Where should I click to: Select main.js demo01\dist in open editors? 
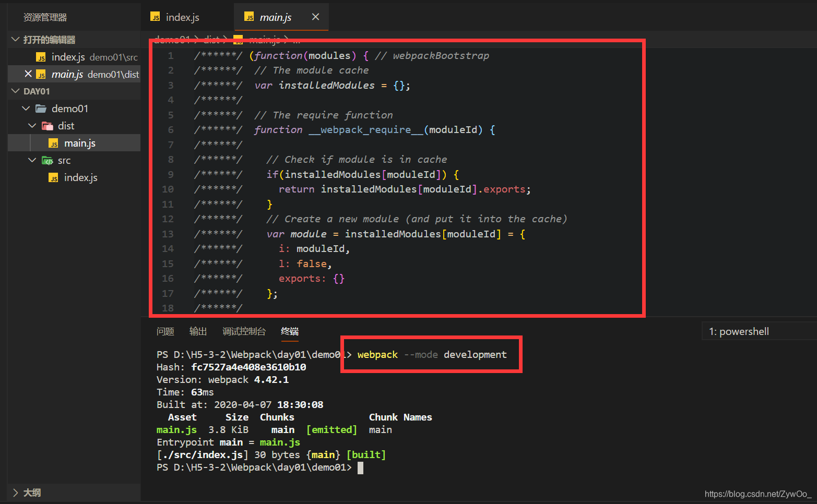(74, 74)
